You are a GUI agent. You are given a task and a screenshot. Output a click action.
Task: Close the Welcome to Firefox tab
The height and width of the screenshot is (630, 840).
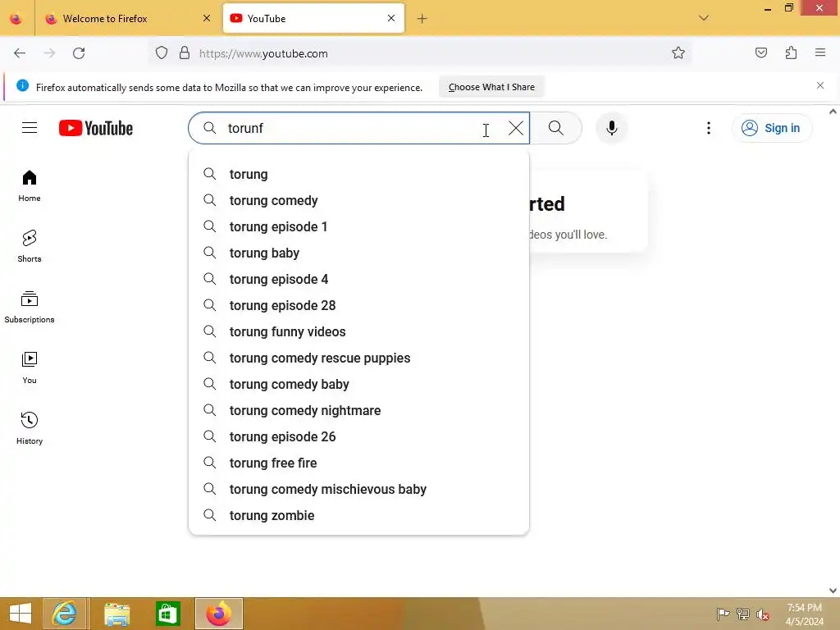[207, 18]
